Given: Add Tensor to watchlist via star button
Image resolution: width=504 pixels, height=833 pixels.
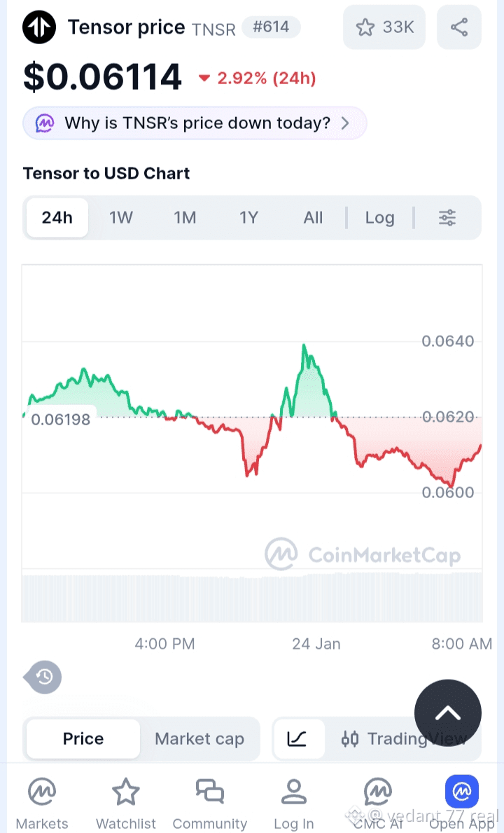Looking at the screenshot, I should pyautogui.click(x=384, y=27).
